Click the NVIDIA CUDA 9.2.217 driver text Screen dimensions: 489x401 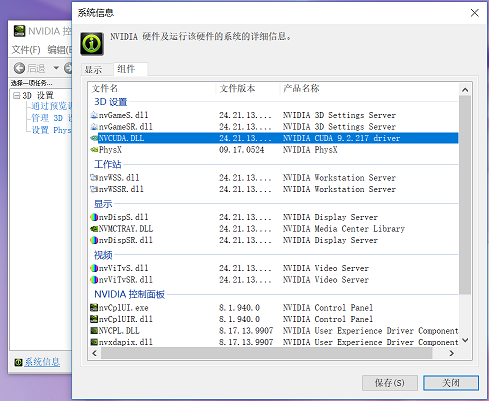(341, 138)
